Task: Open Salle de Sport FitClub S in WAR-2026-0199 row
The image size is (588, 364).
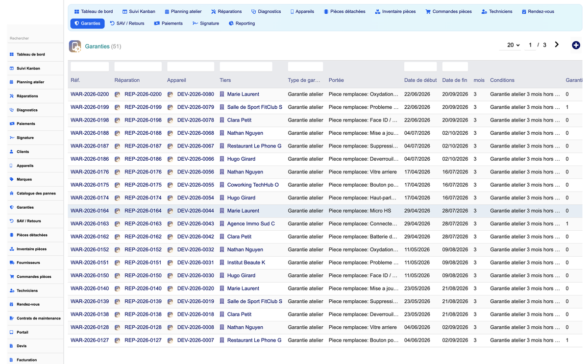Action: 255,107
